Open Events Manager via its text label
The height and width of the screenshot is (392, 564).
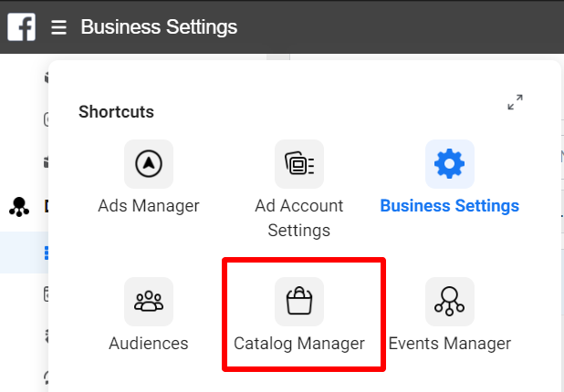point(450,344)
